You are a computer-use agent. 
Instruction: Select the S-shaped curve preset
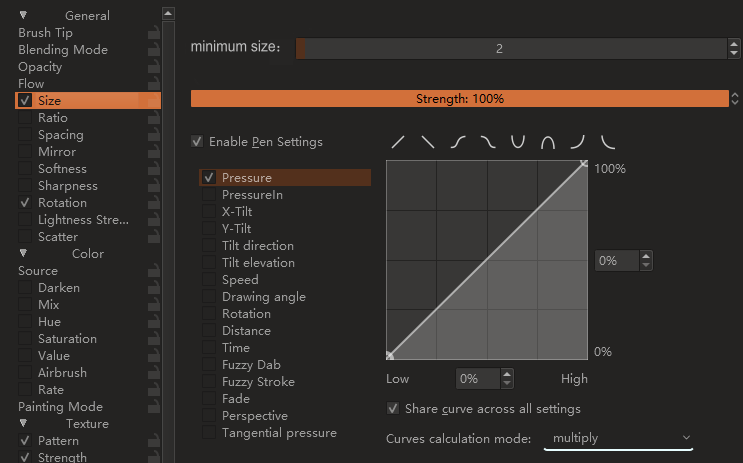click(458, 142)
